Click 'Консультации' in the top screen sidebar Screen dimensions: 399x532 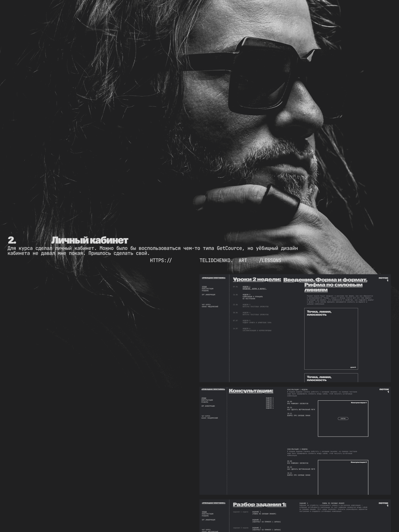pos(207,289)
